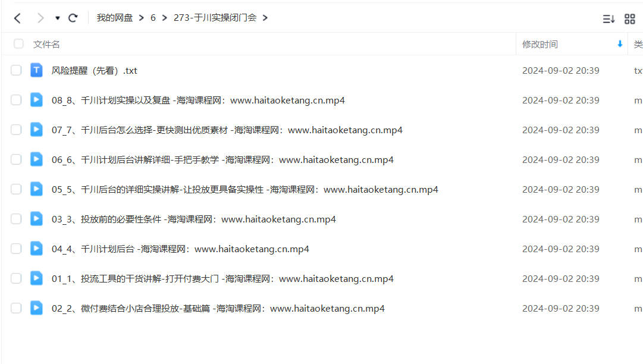Sort by the 修改时间 column header
Screen dimensions: 643x364
tap(540, 44)
